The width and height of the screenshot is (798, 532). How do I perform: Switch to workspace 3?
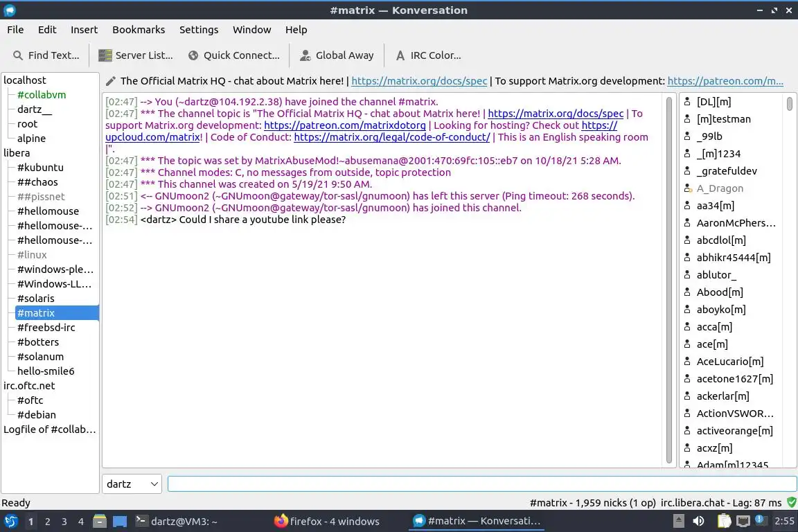click(x=64, y=522)
